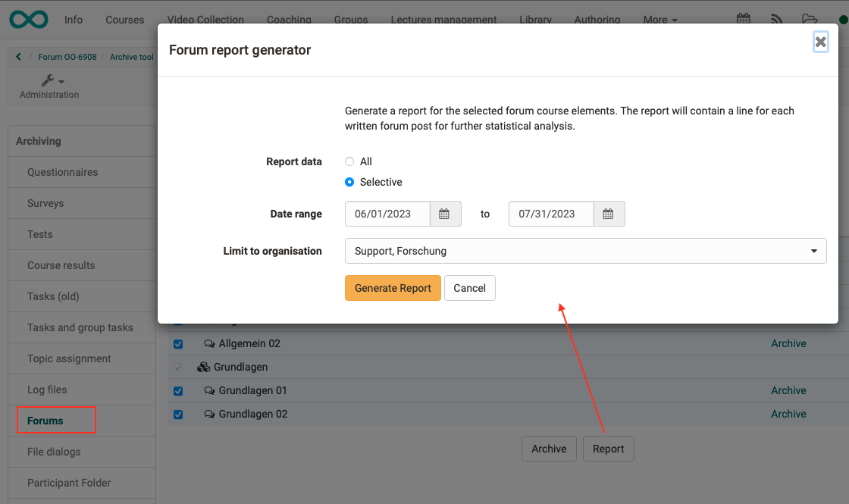Image resolution: width=849 pixels, height=504 pixels.
Task: Uncheck the checkbox next to Allgemein 02
Action: click(177, 343)
